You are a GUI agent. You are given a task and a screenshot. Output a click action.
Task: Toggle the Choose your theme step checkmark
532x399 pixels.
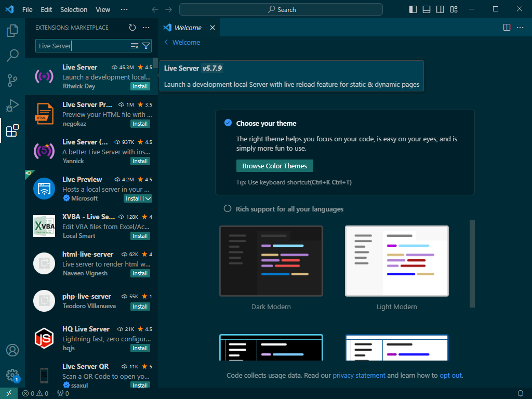[x=228, y=123]
